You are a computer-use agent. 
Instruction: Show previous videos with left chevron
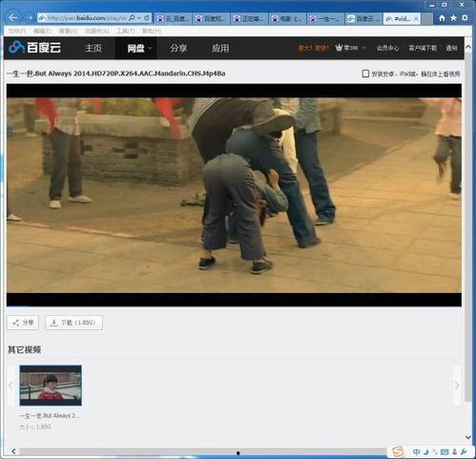click(x=11, y=386)
